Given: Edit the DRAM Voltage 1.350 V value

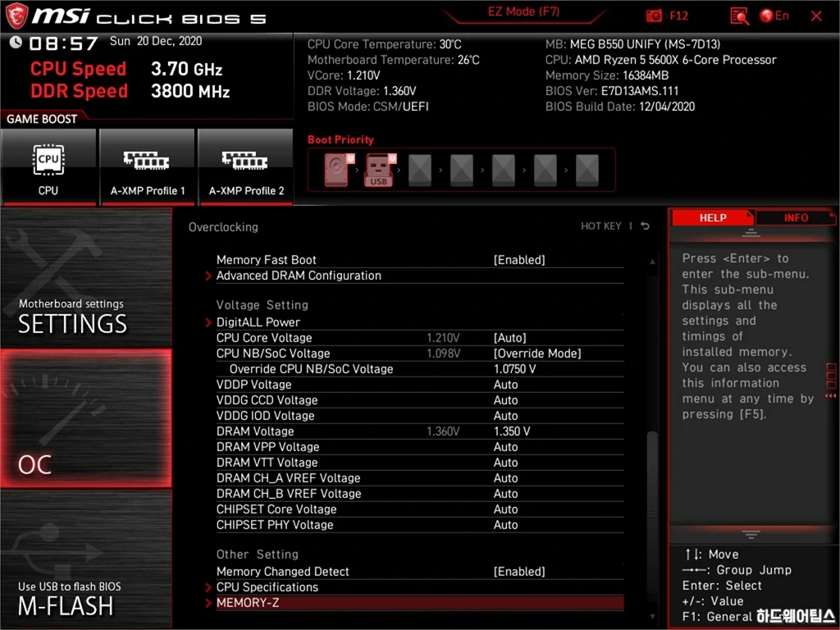Looking at the screenshot, I should click(512, 431).
